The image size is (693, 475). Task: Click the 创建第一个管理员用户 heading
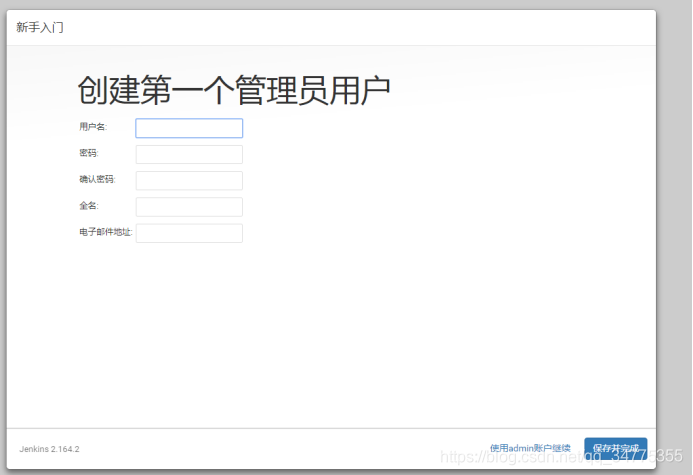(x=234, y=90)
